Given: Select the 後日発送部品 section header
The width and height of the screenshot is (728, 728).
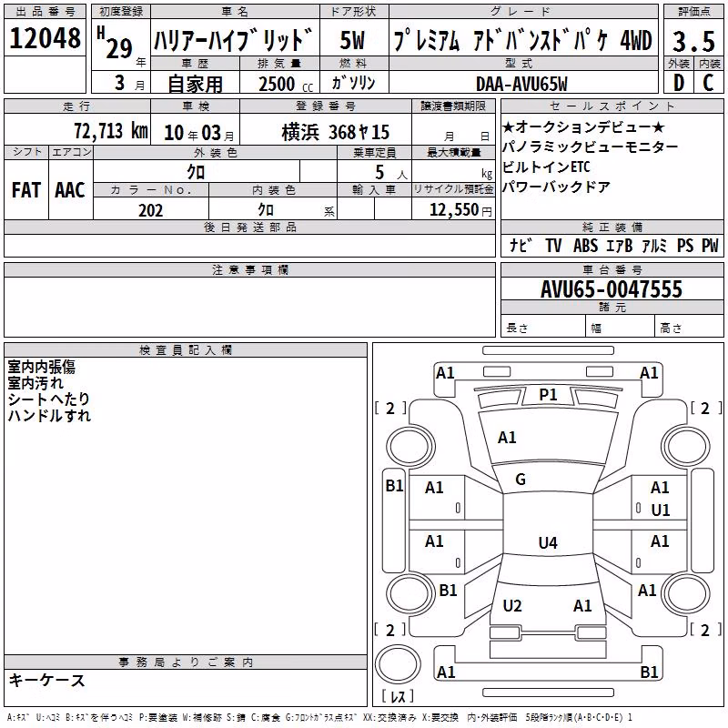Looking at the screenshot, I should [249, 227].
